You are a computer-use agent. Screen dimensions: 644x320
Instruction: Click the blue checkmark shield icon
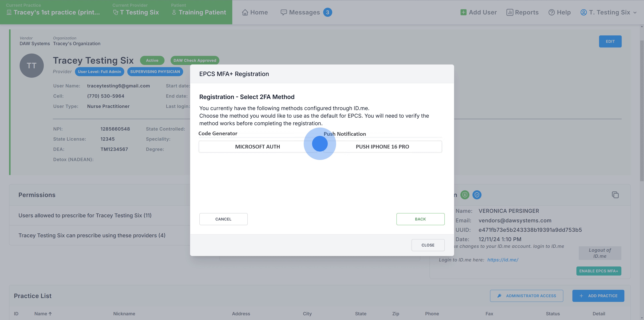tap(477, 195)
